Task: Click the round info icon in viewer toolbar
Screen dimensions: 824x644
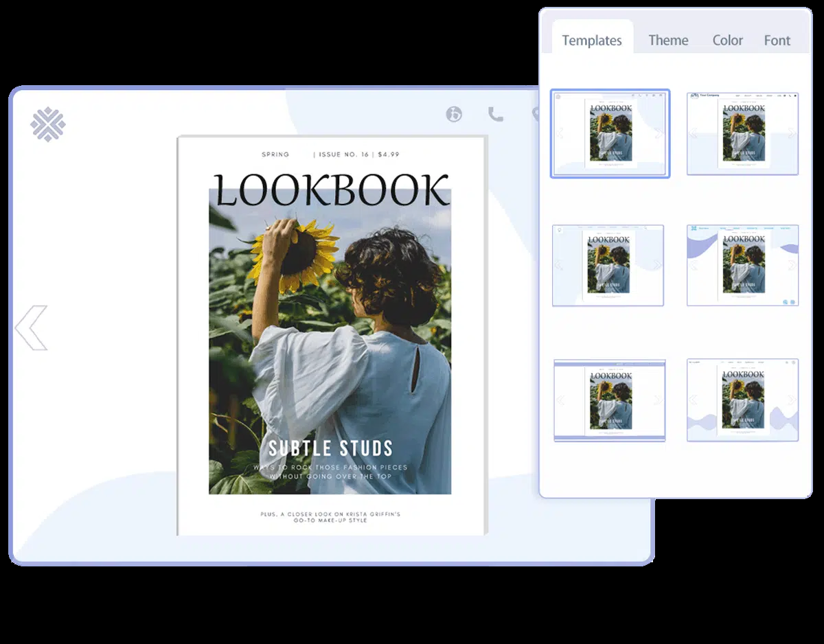Action: [454, 114]
